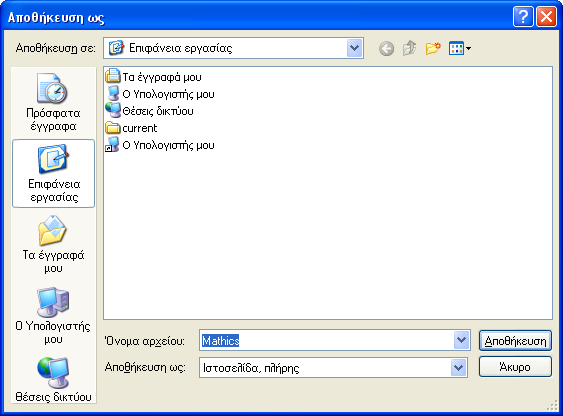Create a new folder
This screenshot has height=416, width=563.
[x=433, y=48]
